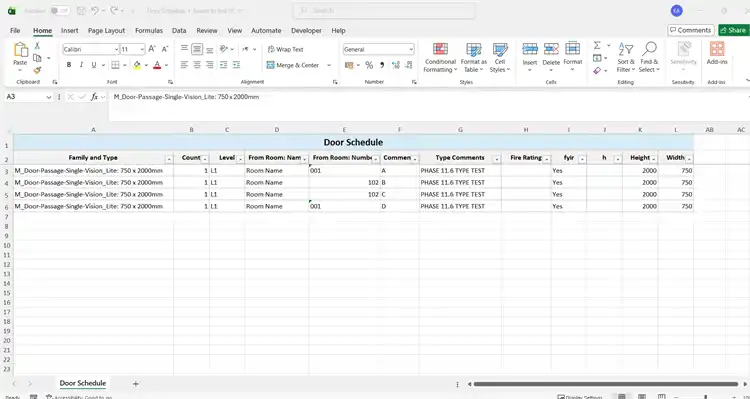Open filter dropdown for Level column
This screenshot has width=750, height=399.
tap(240, 159)
